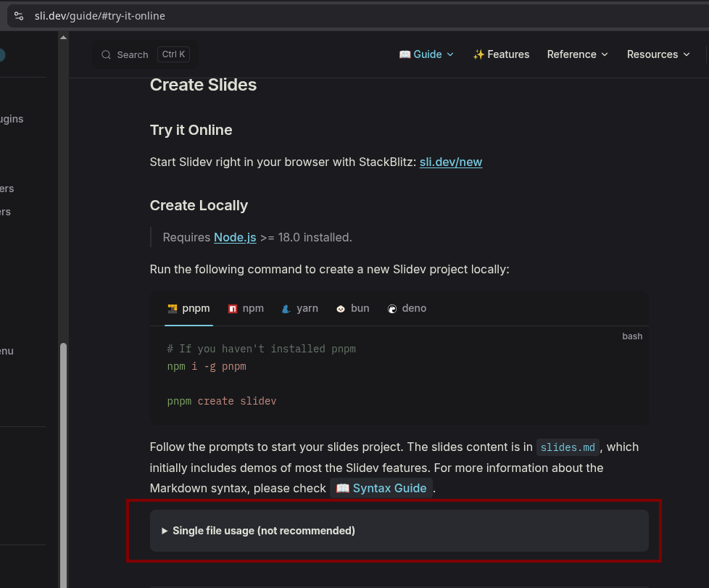Image resolution: width=709 pixels, height=588 pixels.
Task: Select Features in the navigation bar
Action: point(507,54)
